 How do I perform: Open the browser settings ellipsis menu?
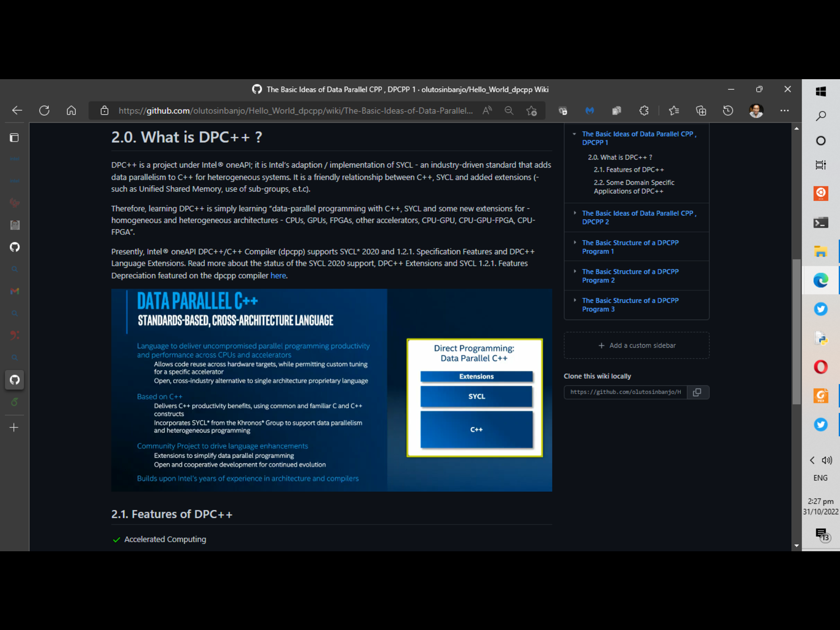tap(784, 111)
